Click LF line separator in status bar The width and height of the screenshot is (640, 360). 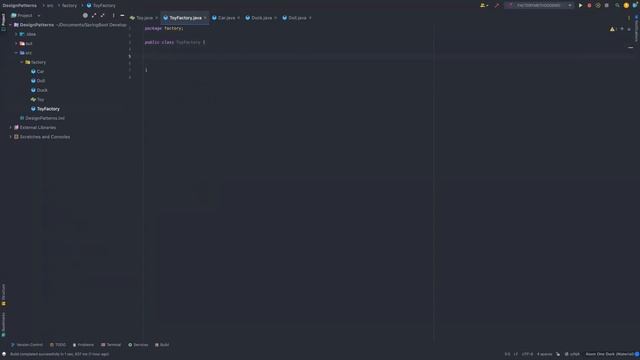(x=516, y=354)
